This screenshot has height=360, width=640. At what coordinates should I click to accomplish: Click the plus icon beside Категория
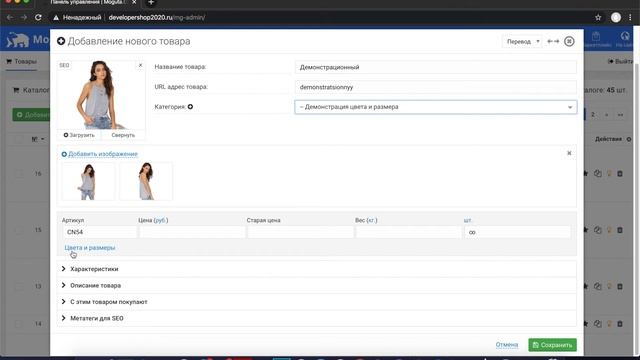point(190,107)
